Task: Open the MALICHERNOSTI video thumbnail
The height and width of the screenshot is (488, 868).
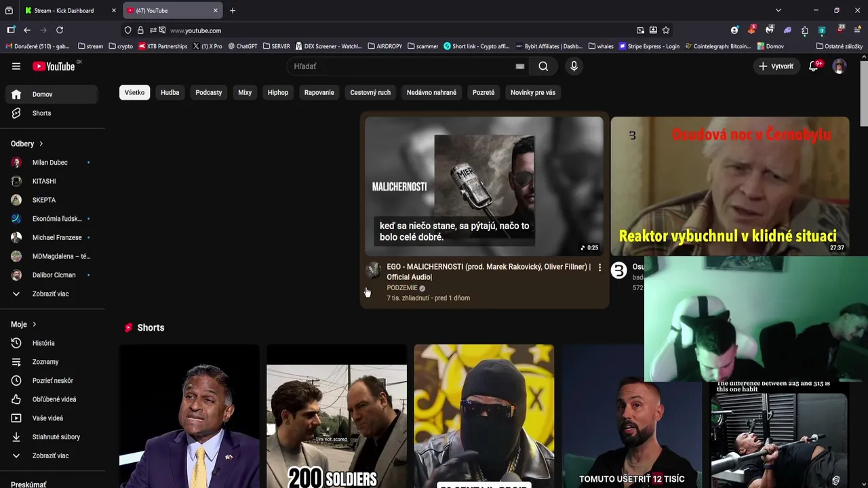Action: pos(484,186)
